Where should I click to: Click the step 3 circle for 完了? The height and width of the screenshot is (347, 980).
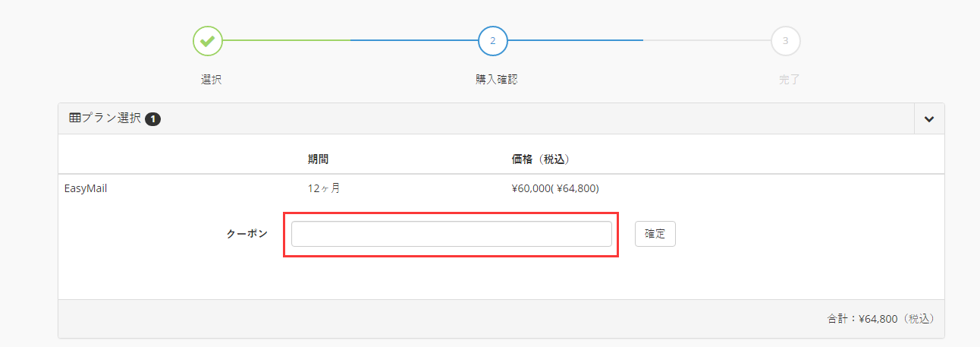coord(786,40)
